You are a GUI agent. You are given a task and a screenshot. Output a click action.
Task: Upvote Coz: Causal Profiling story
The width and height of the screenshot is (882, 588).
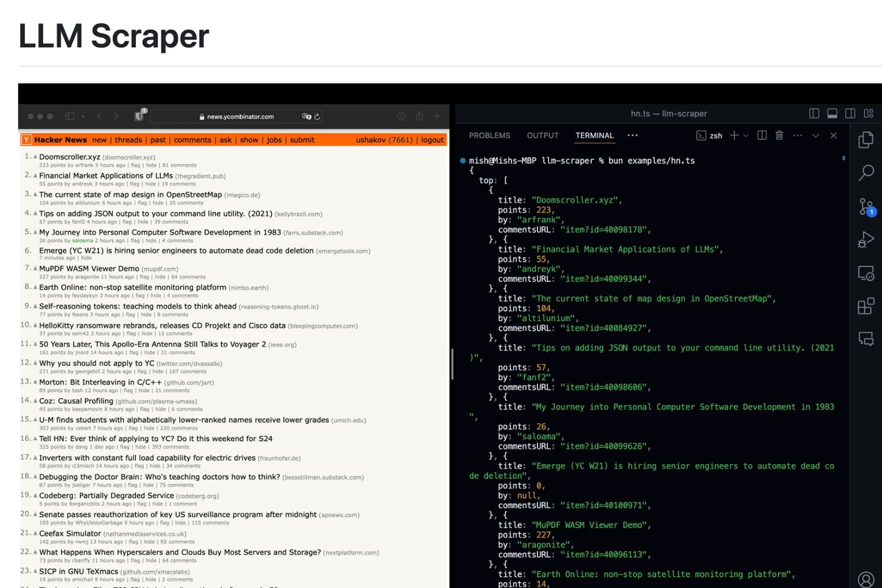click(35, 400)
